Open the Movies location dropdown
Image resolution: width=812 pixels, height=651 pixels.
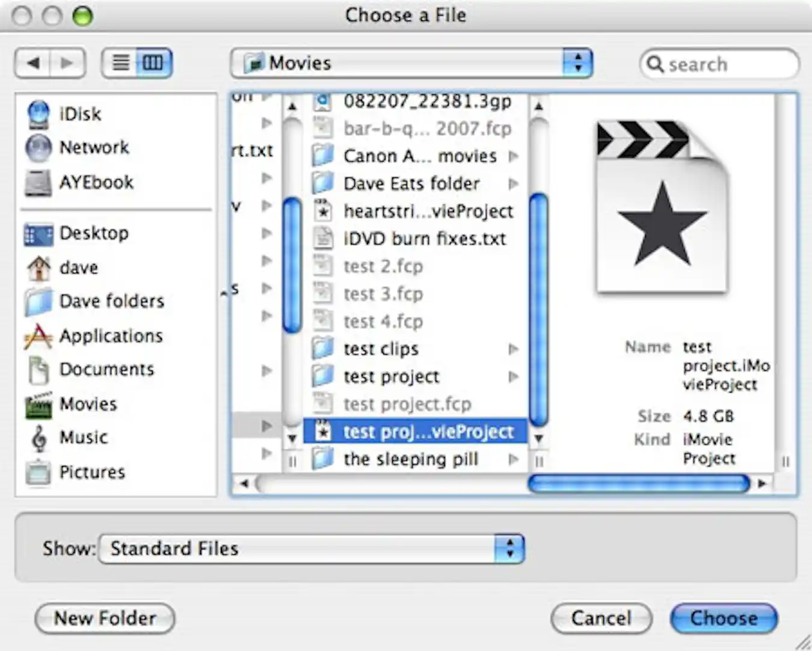tap(411, 63)
